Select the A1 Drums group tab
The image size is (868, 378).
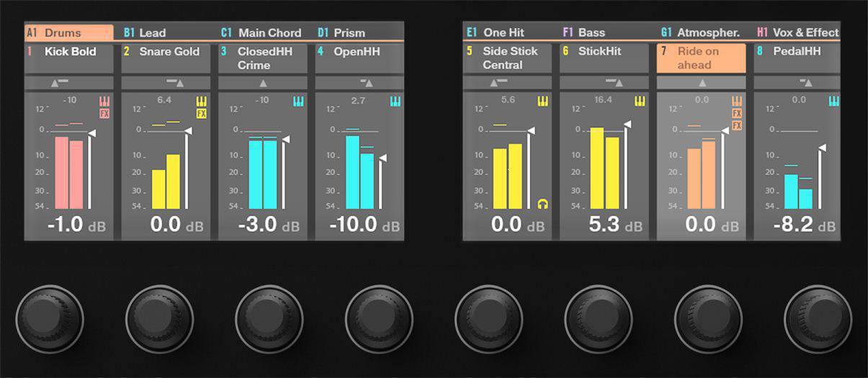[x=69, y=32]
